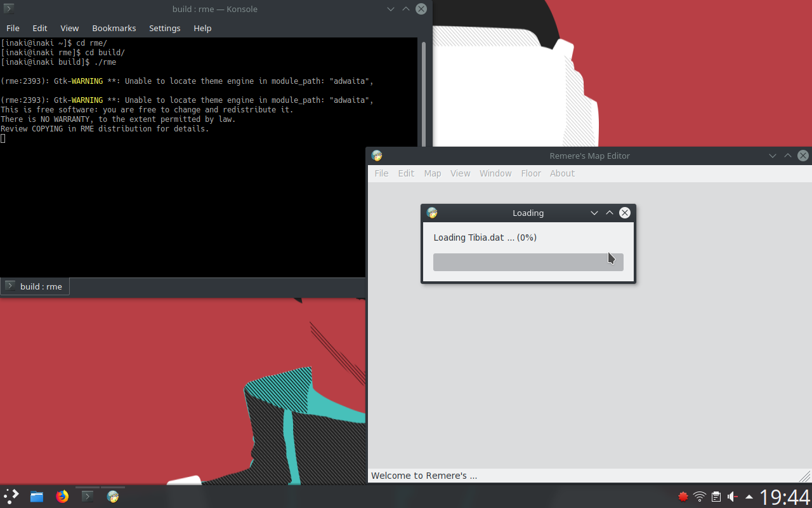Minimize the Loading dialog
The height and width of the screenshot is (508, 812).
pyautogui.click(x=594, y=213)
